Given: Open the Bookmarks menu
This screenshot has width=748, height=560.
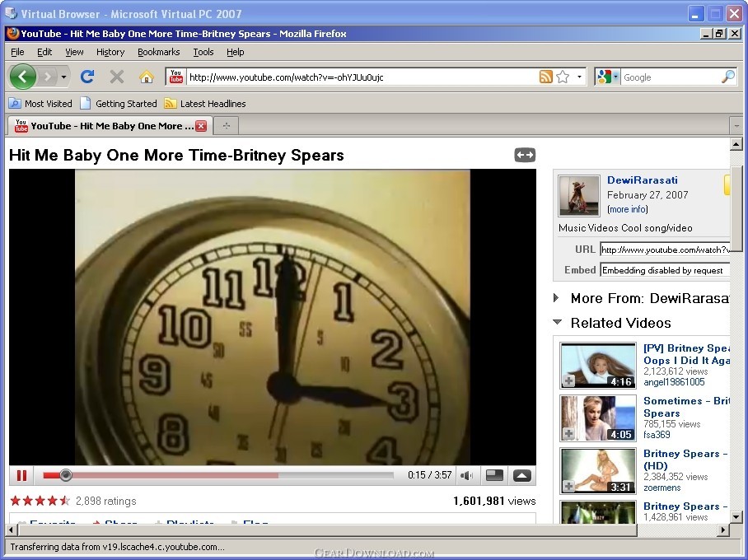Looking at the screenshot, I should pos(158,52).
